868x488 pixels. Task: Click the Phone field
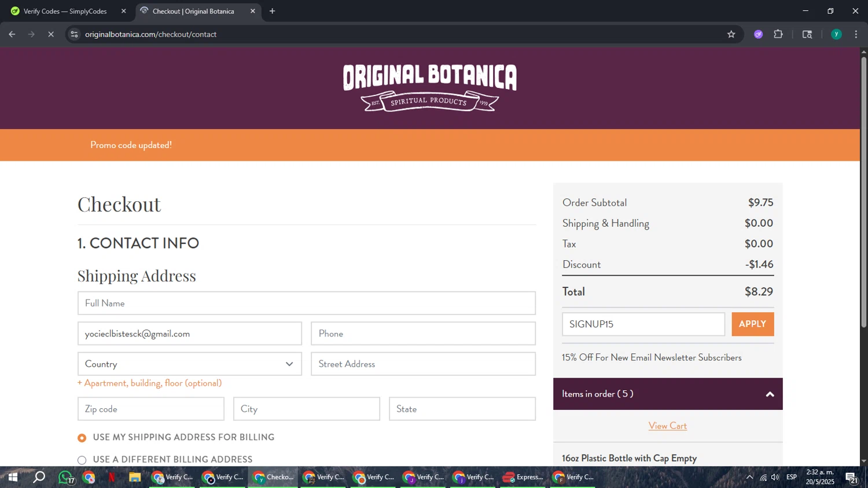[x=423, y=334]
